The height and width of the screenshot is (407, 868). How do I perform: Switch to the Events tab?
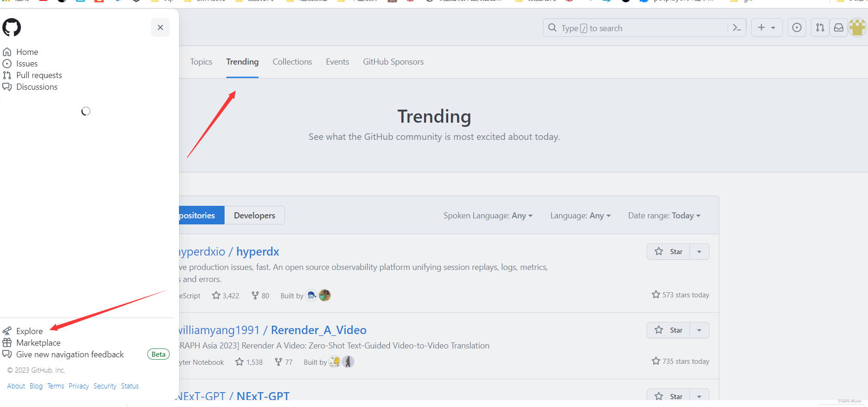[338, 62]
